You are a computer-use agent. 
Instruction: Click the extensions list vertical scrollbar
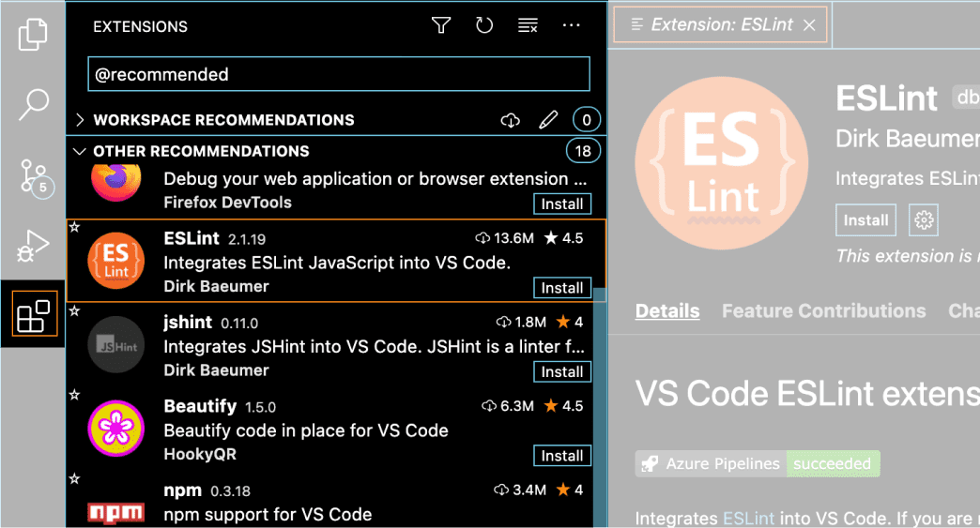pyautogui.click(x=600, y=406)
